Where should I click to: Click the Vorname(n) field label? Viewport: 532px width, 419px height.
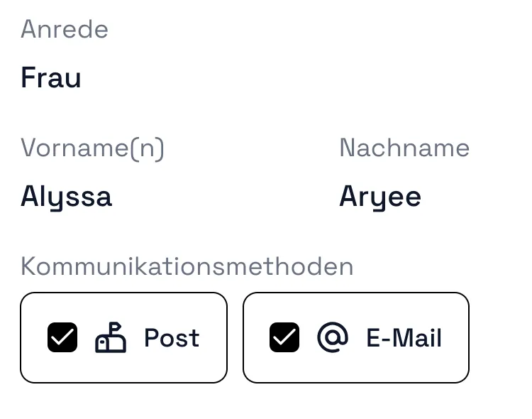point(92,148)
